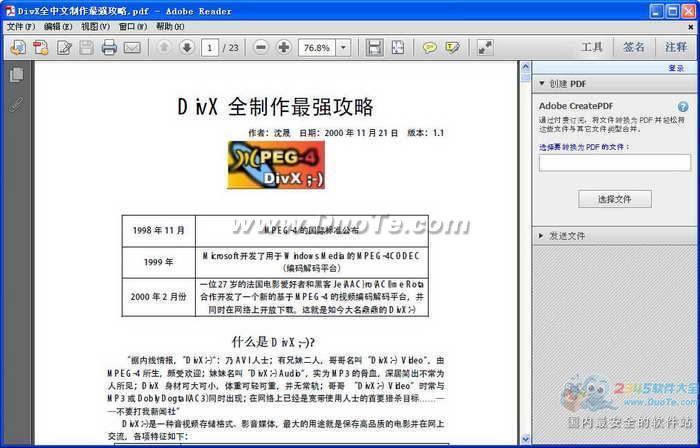Screen dimensions: 700x448
Task: Click the 76.8% zoom value field
Action: tap(317, 47)
